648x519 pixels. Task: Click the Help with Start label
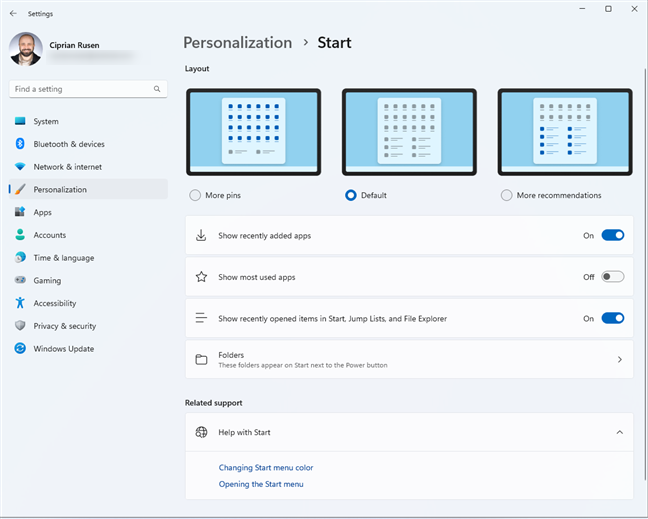point(244,432)
